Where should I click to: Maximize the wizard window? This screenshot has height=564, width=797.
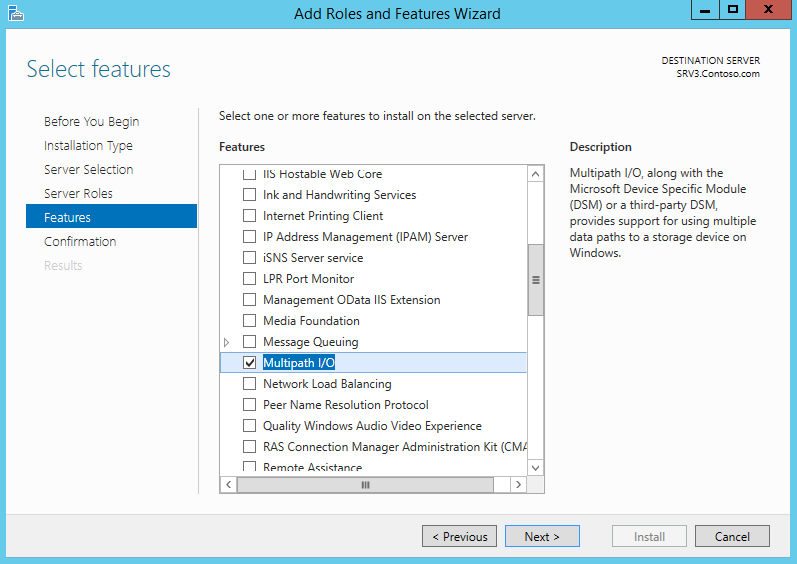click(x=733, y=10)
